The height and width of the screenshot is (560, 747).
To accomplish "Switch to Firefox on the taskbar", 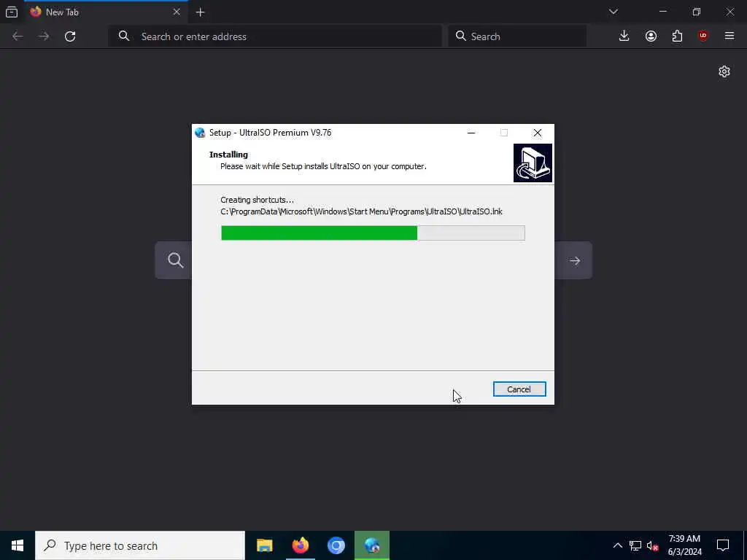I will tap(300, 545).
